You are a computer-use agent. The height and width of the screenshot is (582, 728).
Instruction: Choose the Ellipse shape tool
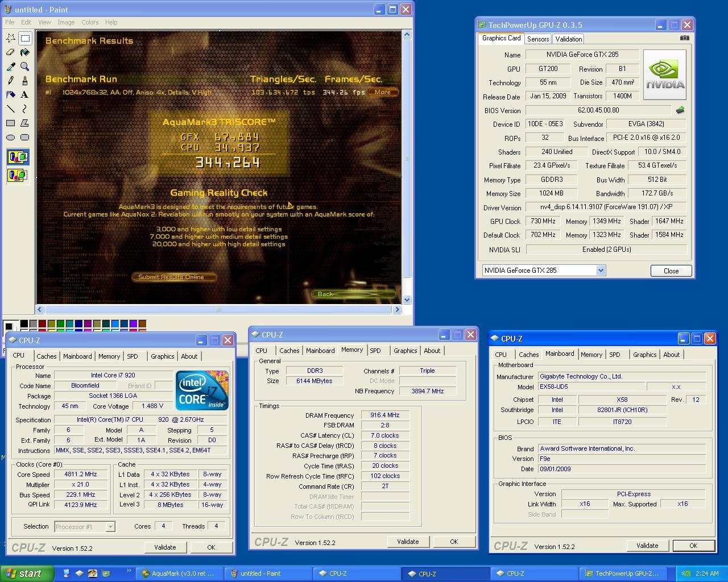[11, 138]
